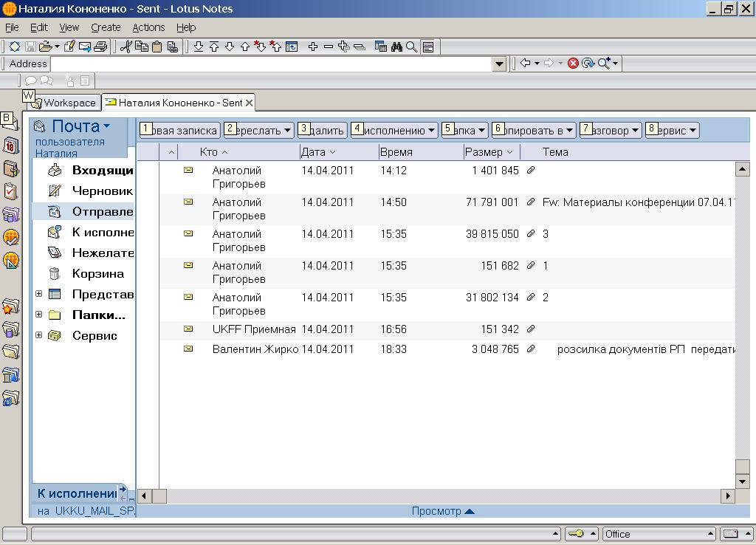
Task: Click the Edit Document pencil icon
Action: pos(69,47)
